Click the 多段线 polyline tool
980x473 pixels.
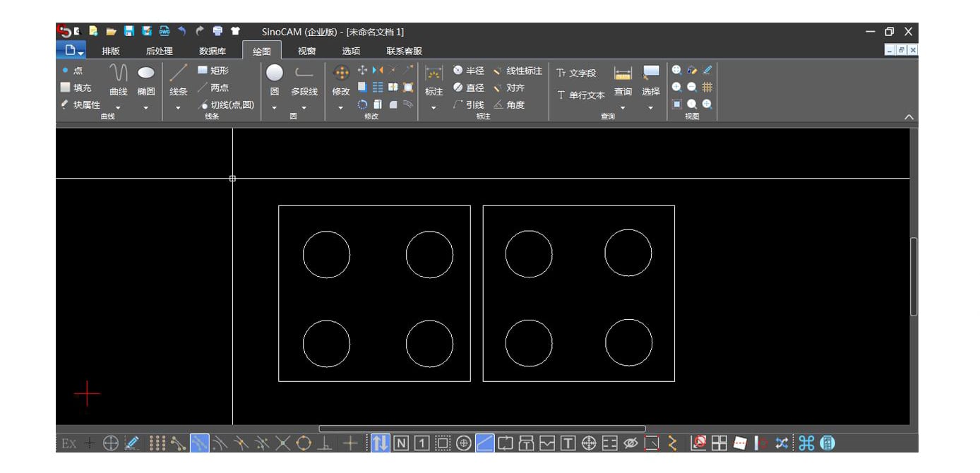click(x=304, y=80)
